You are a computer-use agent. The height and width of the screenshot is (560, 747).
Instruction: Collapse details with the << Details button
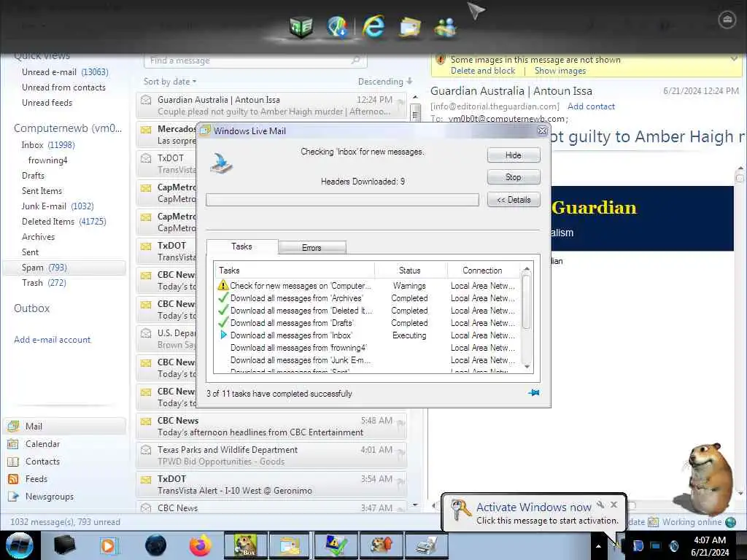(514, 200)
